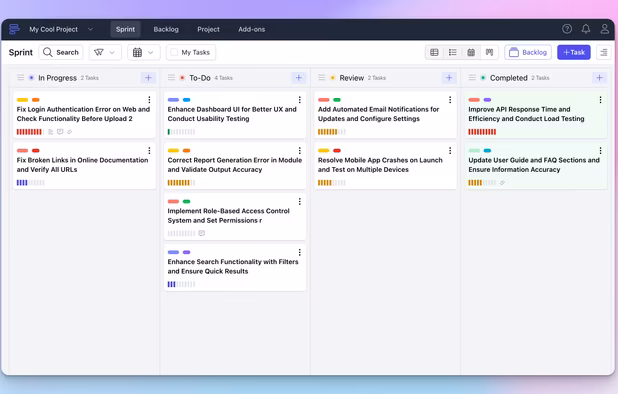Click the comment icon on Implement Role-Based Access card

coord(201,233)
